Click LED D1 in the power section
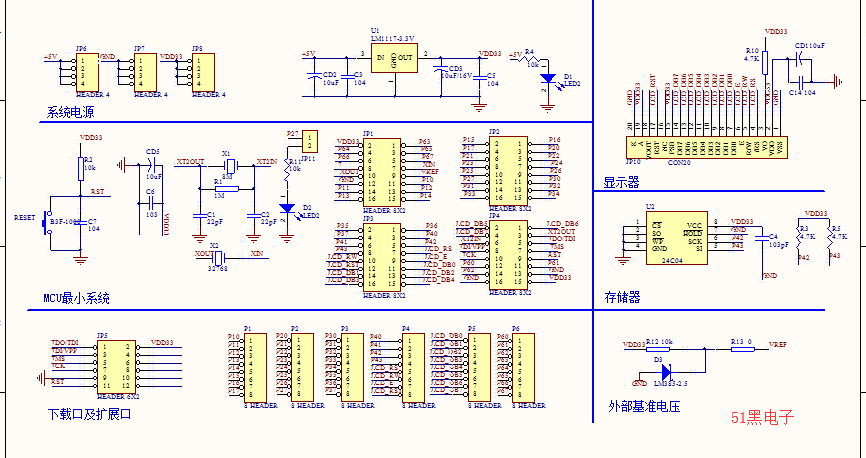Screen dimensions: 866x458 click(x=547, y=79)
